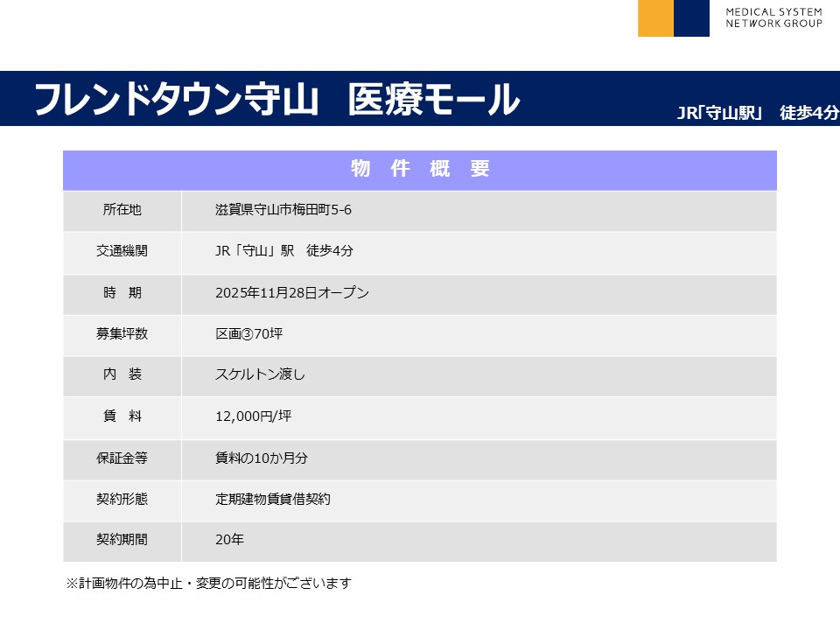
Task: Click the MEDICAL SYSTEM NETWORK GROUP logo text
Action: click(x=773, y=17)
